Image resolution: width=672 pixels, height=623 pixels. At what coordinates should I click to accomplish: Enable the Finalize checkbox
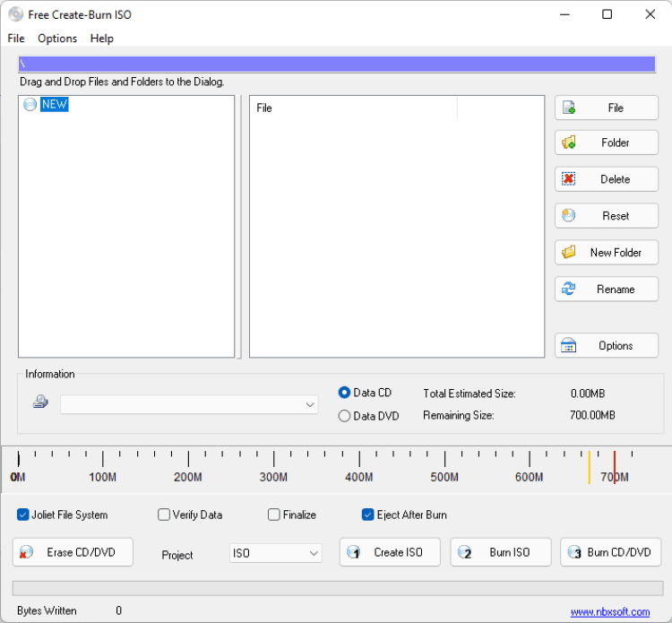pyautogui.click(x=274, y=515)
